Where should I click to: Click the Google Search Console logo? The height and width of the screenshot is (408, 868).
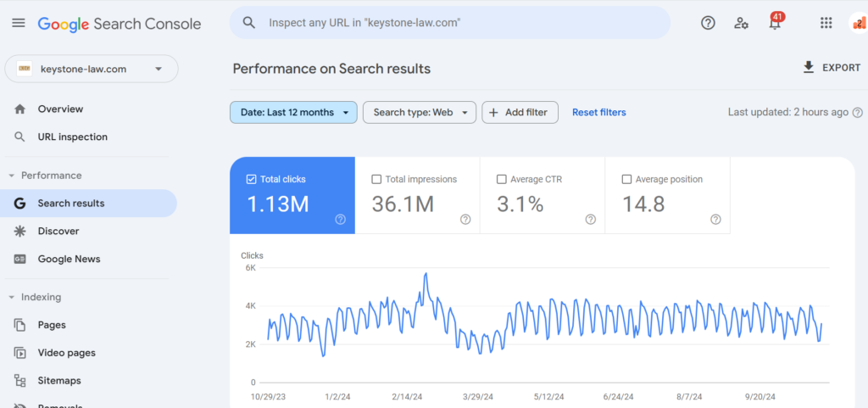[119, 24]
